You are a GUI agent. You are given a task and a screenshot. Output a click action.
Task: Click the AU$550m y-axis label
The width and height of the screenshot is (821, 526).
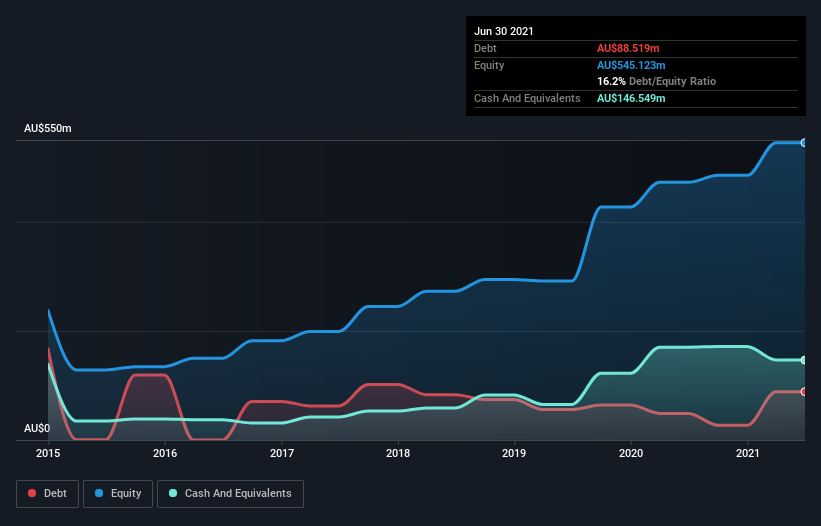[48, 128]
